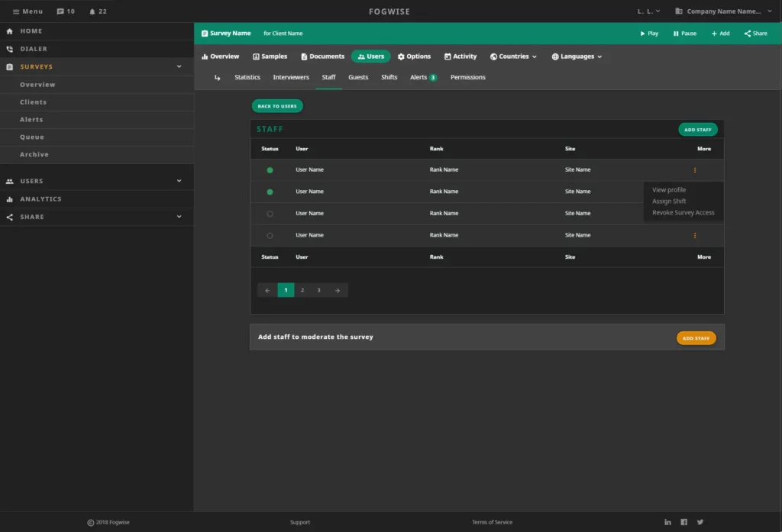Viewport: 782px width, 532px height.
Task: Click the Play survey button
Action: click(649, 34)
